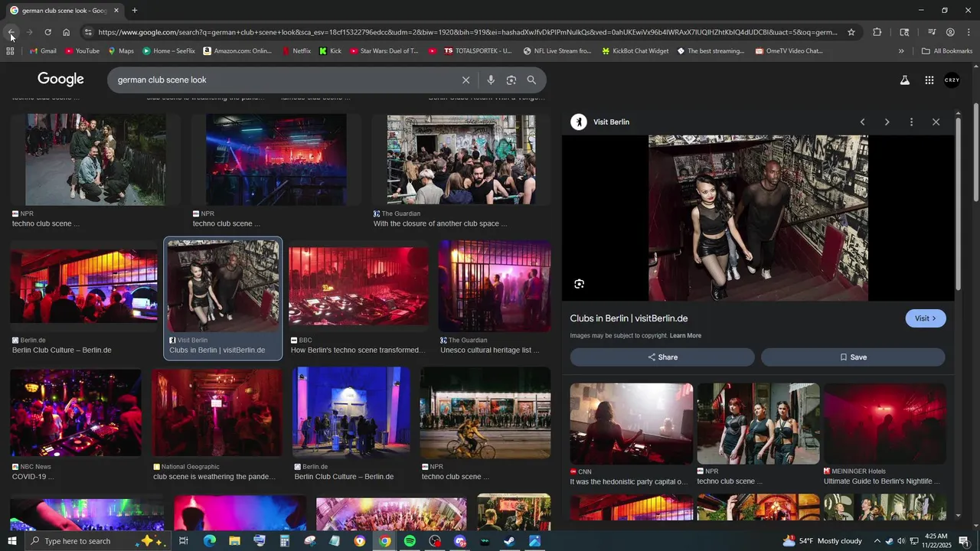Image resolution: width=980 pixels, height=551 pixels.
Task: Open the large preview photo of the staircase
Action: tap(758, 218)
